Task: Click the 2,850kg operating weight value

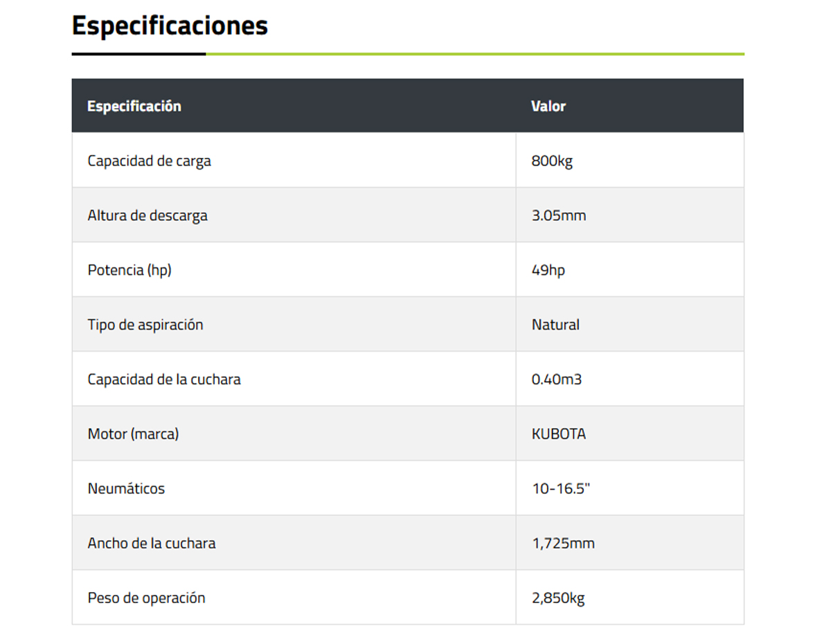Action: pos(558,598)
